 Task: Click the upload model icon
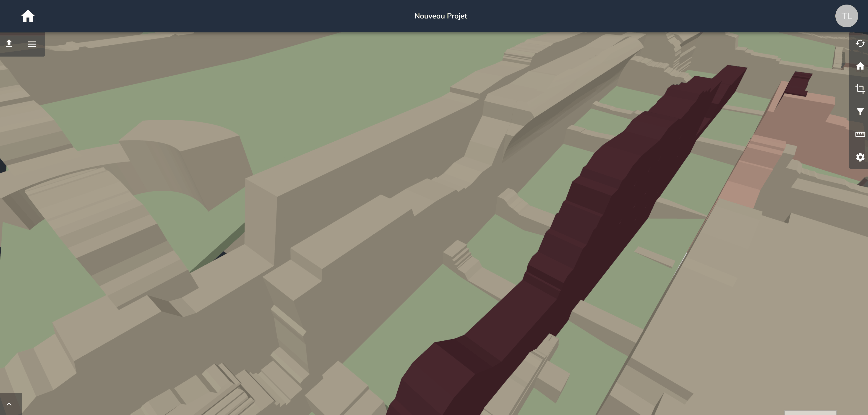(x=9, y=43)
